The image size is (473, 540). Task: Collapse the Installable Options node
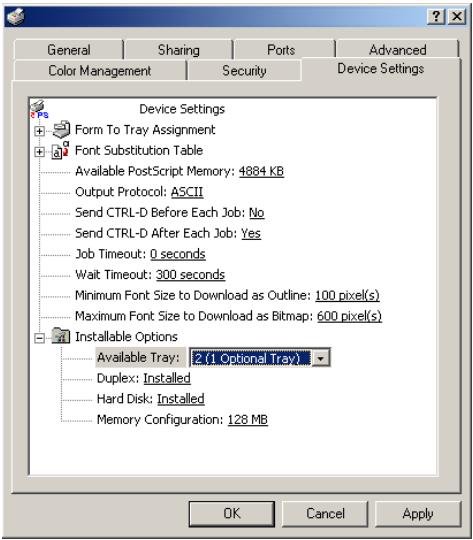pos(40,338)
